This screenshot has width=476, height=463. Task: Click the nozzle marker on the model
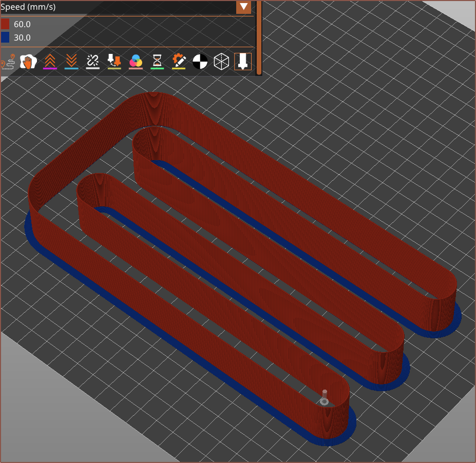click(x=324, y=398)
